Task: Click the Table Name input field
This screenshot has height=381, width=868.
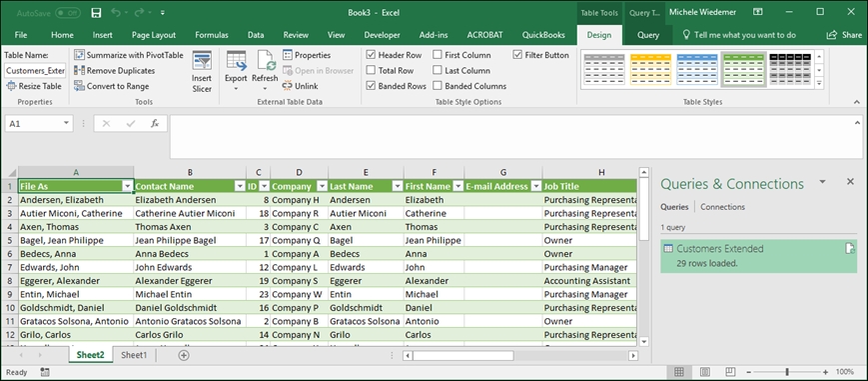Action: [35, 71]
